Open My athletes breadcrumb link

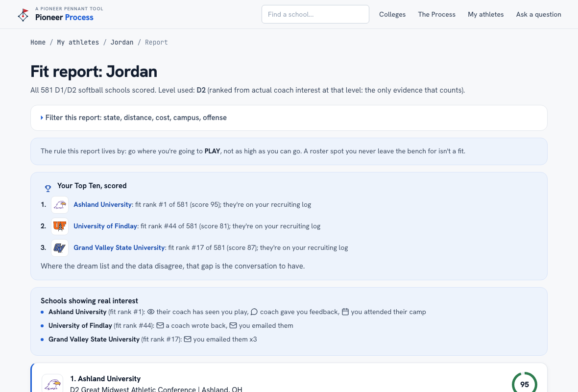78,43
